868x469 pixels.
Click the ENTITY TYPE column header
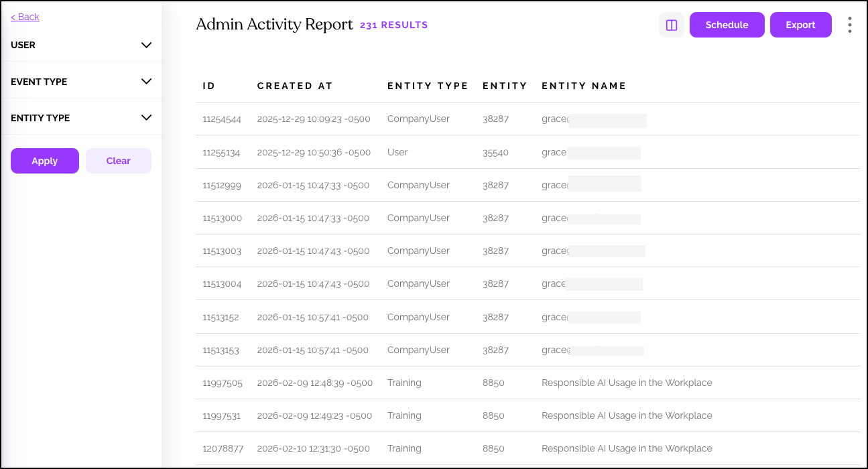coord(428,86)
